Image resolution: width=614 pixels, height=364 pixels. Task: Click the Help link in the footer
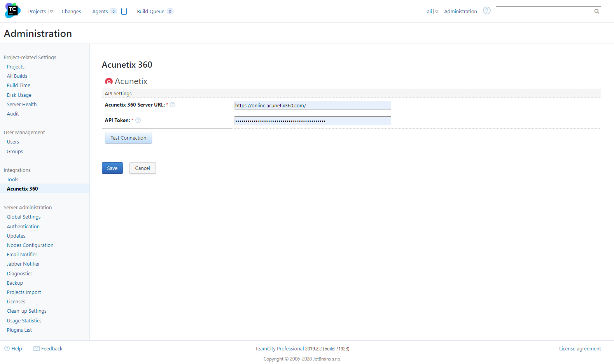tap(17, 348)
